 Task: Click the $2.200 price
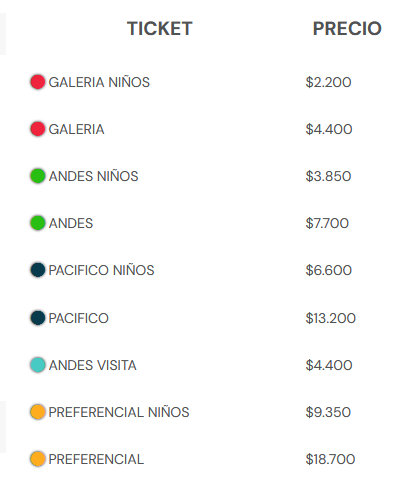[x=328, y=82]
